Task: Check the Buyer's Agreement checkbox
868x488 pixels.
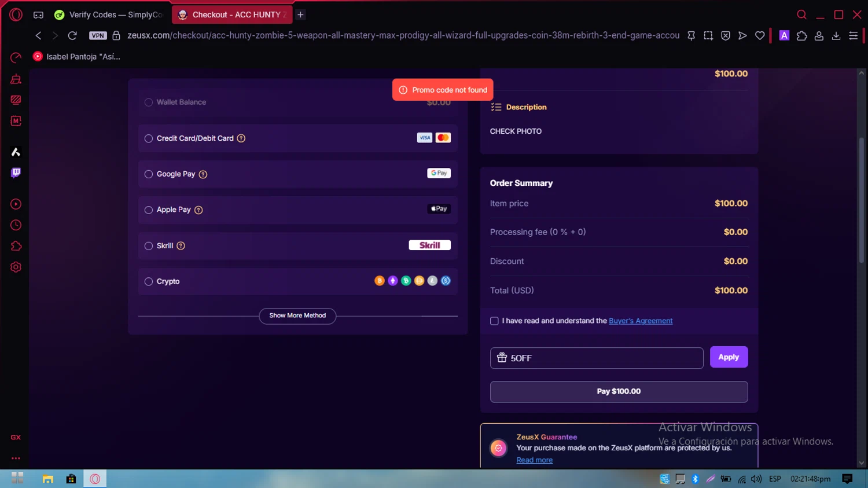Action: (x=494, y=321)
